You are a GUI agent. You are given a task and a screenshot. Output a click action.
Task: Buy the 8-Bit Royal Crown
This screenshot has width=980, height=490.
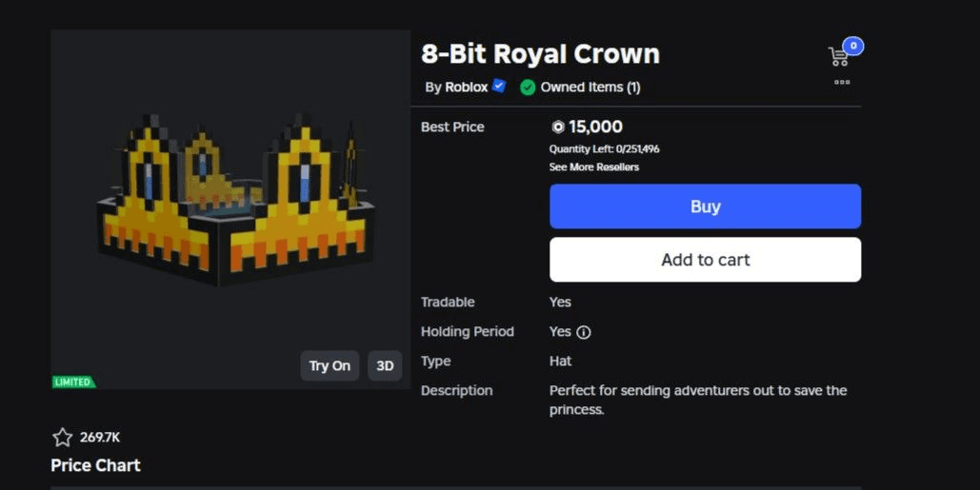705,206
